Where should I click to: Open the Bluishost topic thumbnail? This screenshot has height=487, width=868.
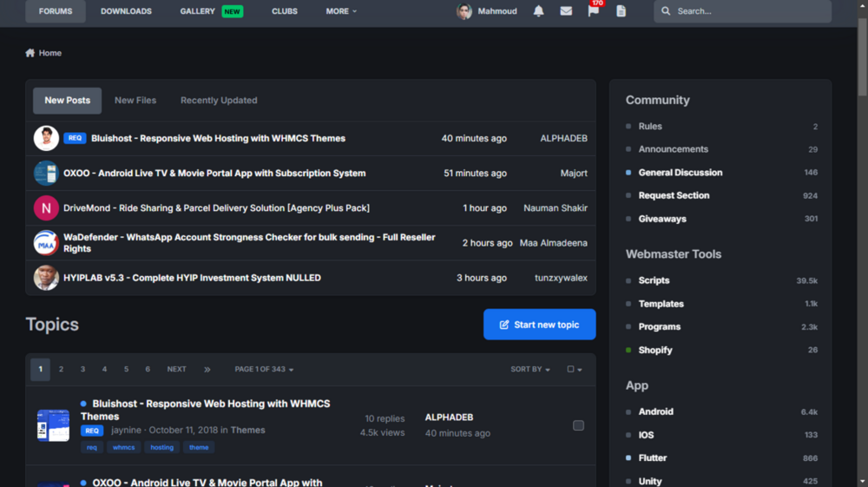coord(53,425)
